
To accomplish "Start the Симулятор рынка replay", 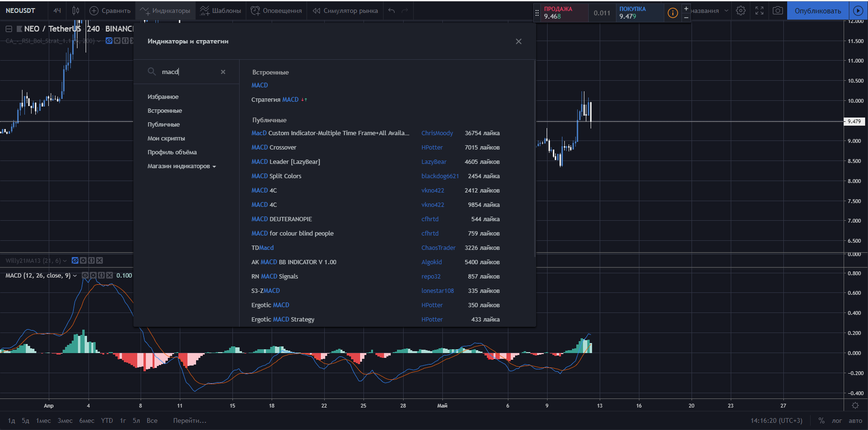I will click(x=345, y=11).
